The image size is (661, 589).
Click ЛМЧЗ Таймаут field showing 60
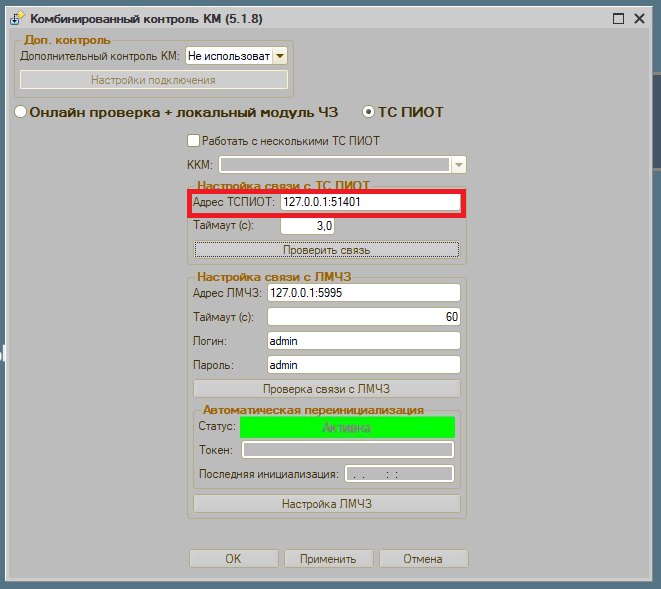coord(363,317)
